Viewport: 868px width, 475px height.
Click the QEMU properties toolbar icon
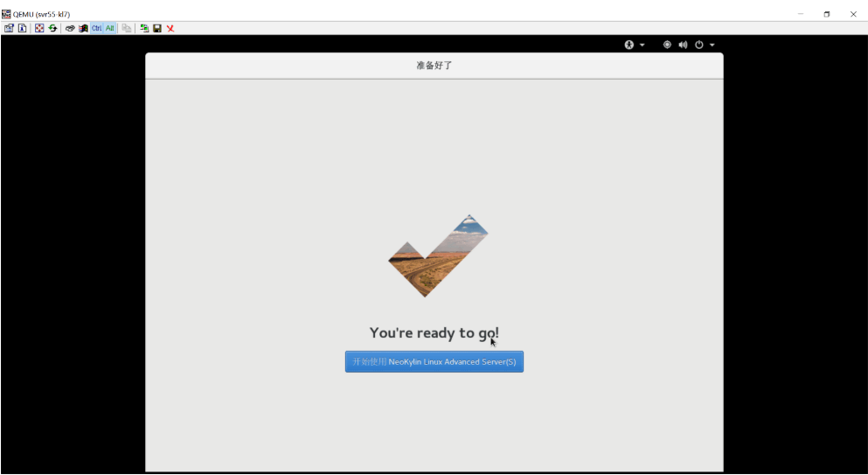coord(9,28)
